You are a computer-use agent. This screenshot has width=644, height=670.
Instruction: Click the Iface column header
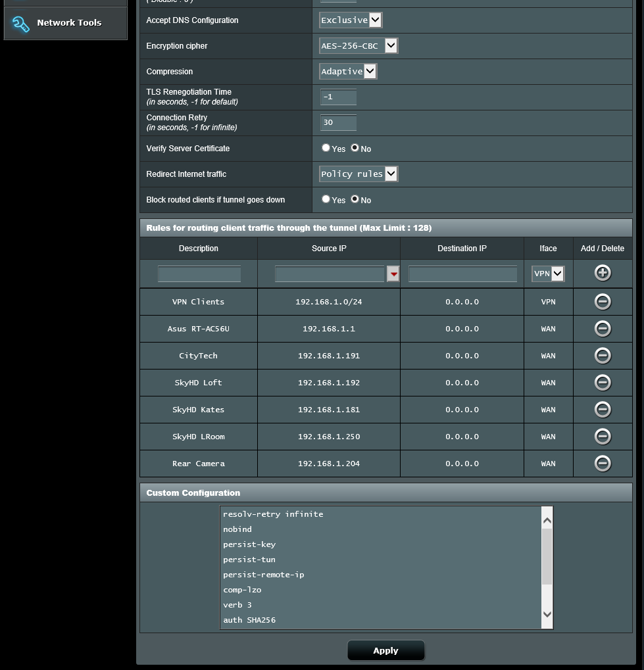pyautogui.click(x=548, y=249)
